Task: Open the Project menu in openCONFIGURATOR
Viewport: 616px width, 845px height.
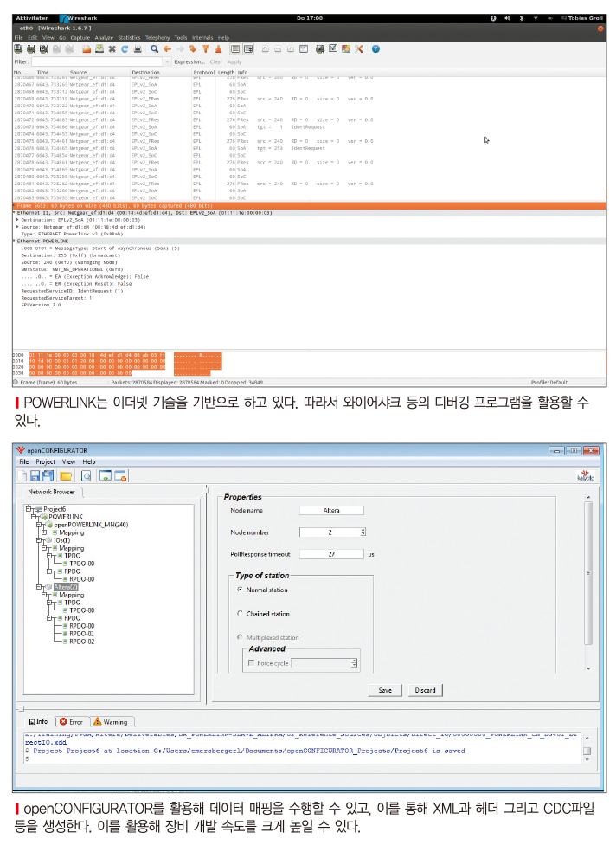Action: [x=45, y=461]
